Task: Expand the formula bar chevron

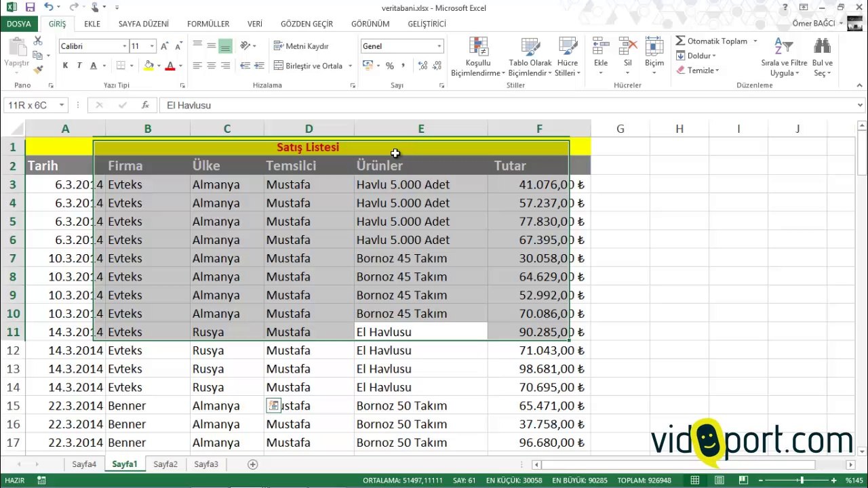Action: [861, 105]
